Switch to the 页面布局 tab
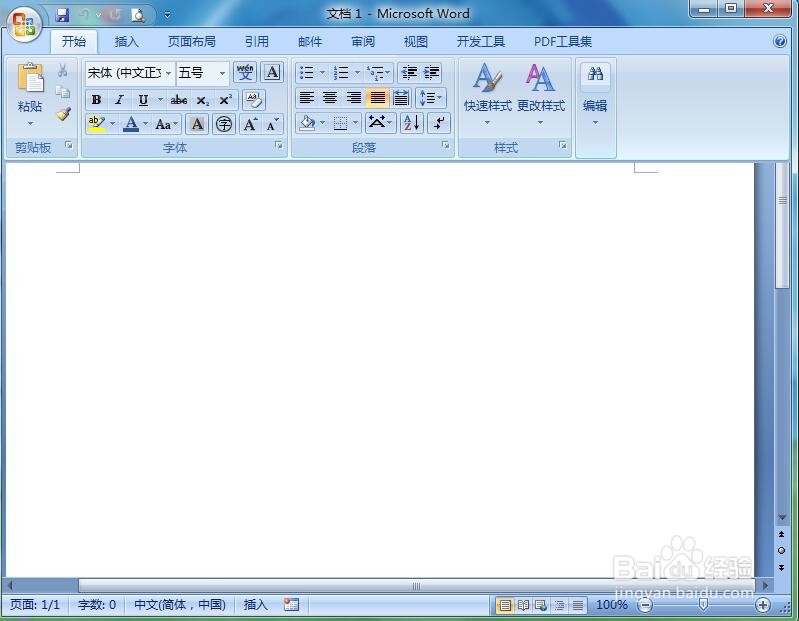This screenshot has width=799, height=621. click(192, 41)
